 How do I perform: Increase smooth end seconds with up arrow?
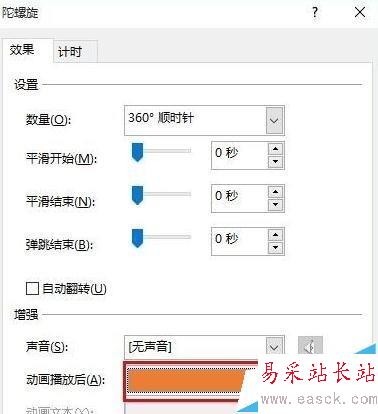click(x=275, y=192)
